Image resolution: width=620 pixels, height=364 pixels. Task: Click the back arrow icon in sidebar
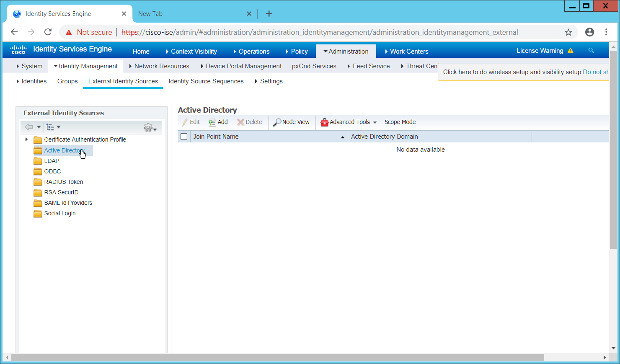[29, 127]
